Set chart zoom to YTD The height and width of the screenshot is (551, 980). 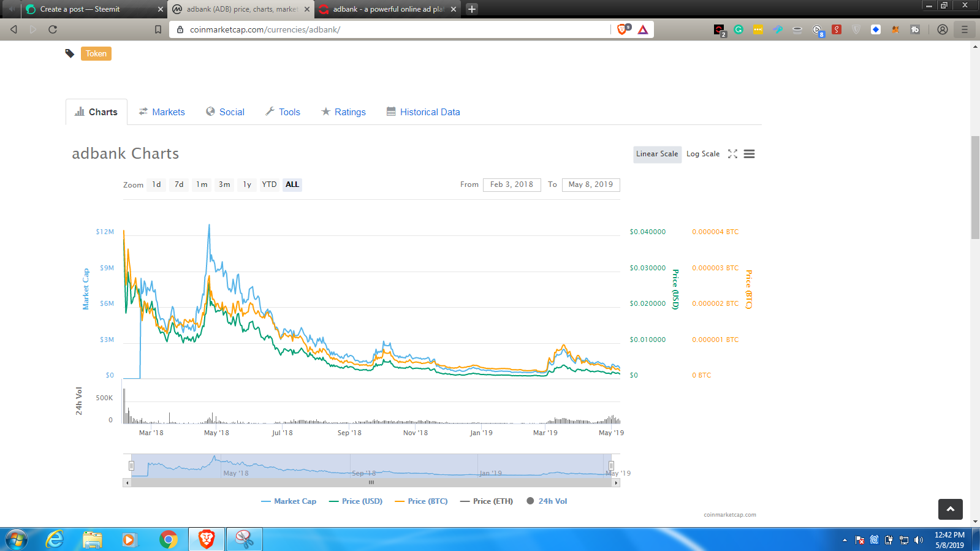click(269, 184)
